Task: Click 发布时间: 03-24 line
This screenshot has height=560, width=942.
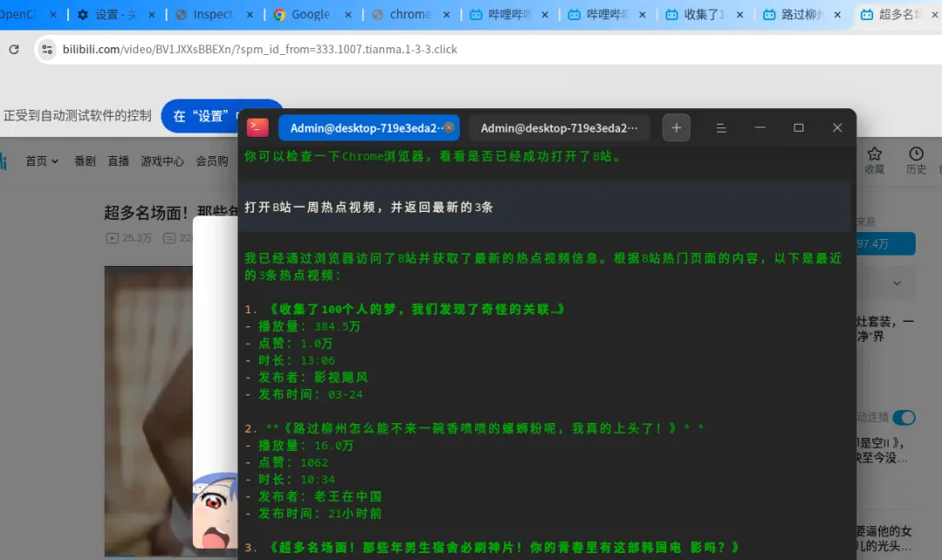Action: pos(304,394)
